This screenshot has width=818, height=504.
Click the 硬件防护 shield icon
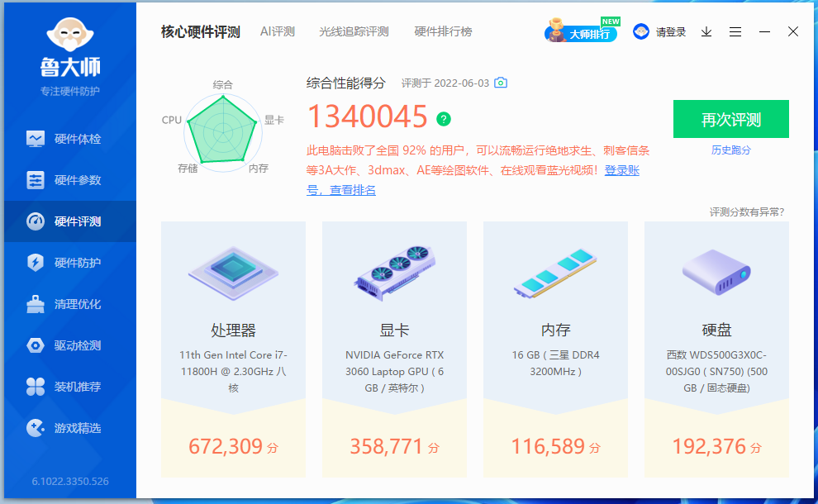35,263
